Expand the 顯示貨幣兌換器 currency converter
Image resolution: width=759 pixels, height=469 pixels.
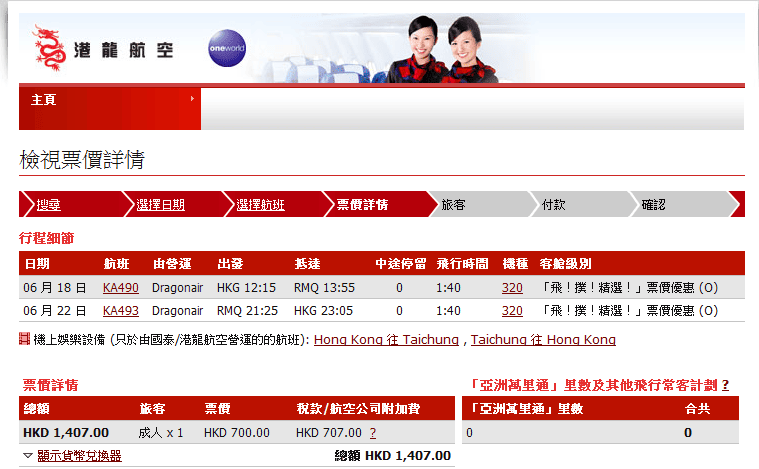[78, 456]
